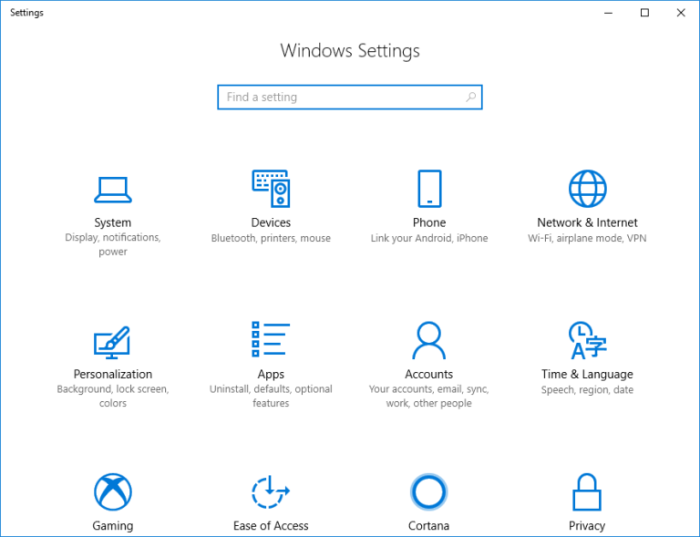This screenshot has height=537, width=700.
Task: Open the System laptop icon
Action: 112,190
